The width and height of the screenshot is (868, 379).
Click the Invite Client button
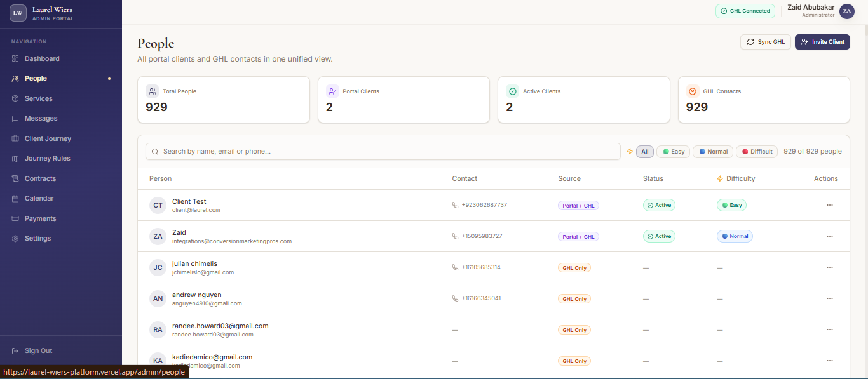822,41
